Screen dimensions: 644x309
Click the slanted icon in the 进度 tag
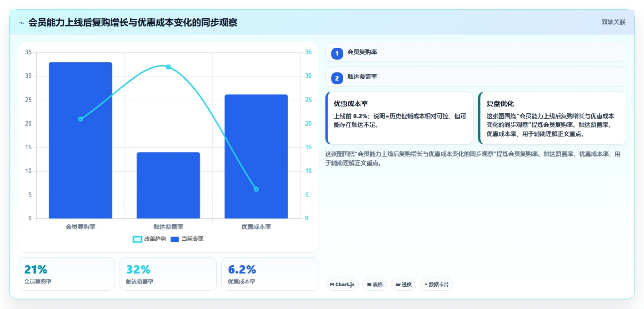pos(398,285)
